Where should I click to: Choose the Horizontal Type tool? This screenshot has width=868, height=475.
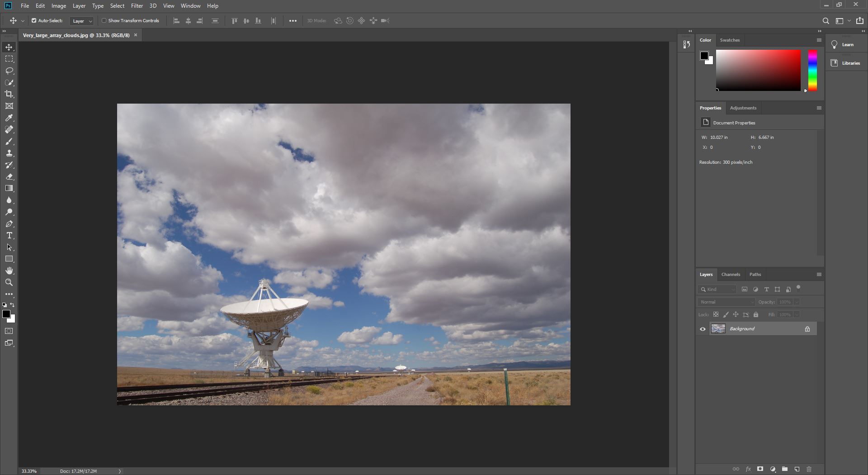click(x=9, y=235)
